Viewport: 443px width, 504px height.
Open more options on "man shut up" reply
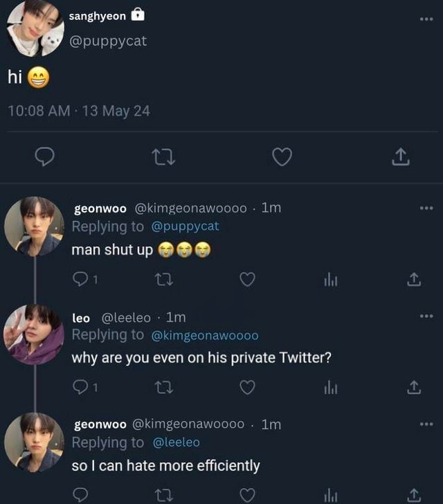click(426, 208)
